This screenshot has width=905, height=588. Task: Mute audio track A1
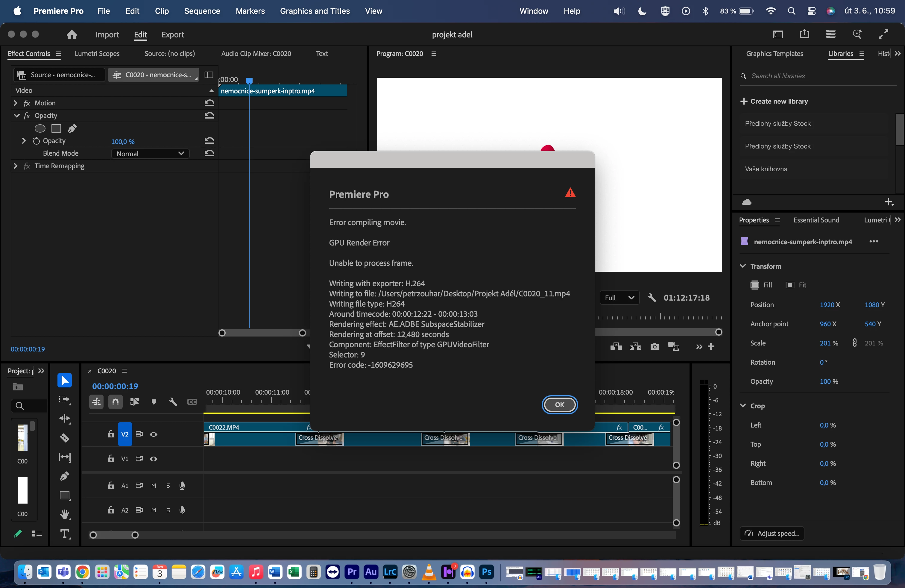154,486
